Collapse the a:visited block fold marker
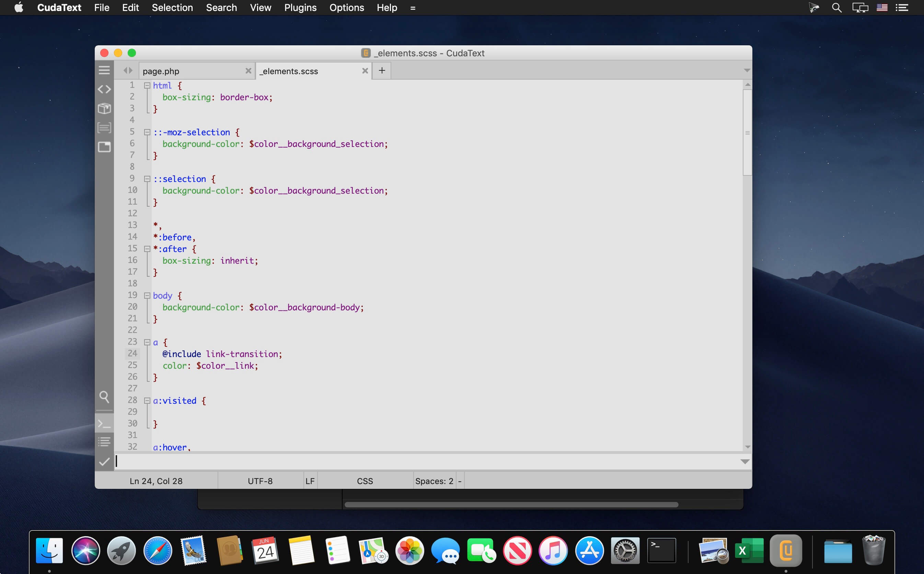This screenshot has width=924, height=574. coord(147,401)
